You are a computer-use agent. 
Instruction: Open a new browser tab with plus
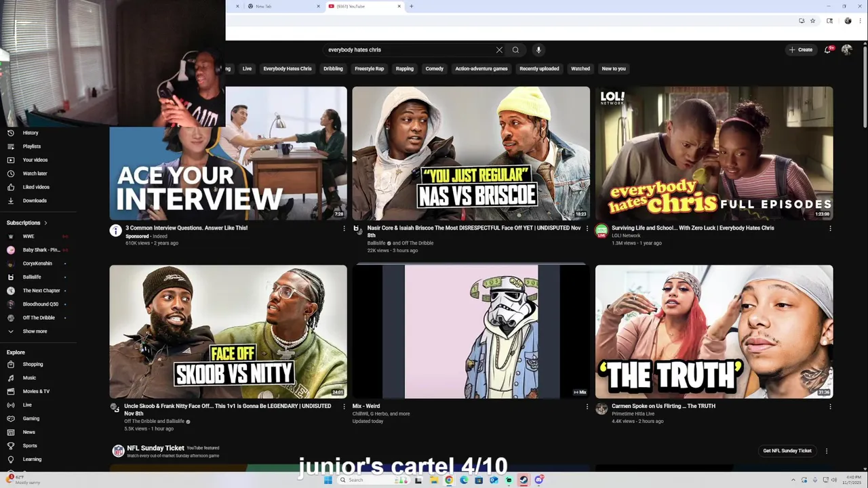point(411,6)
